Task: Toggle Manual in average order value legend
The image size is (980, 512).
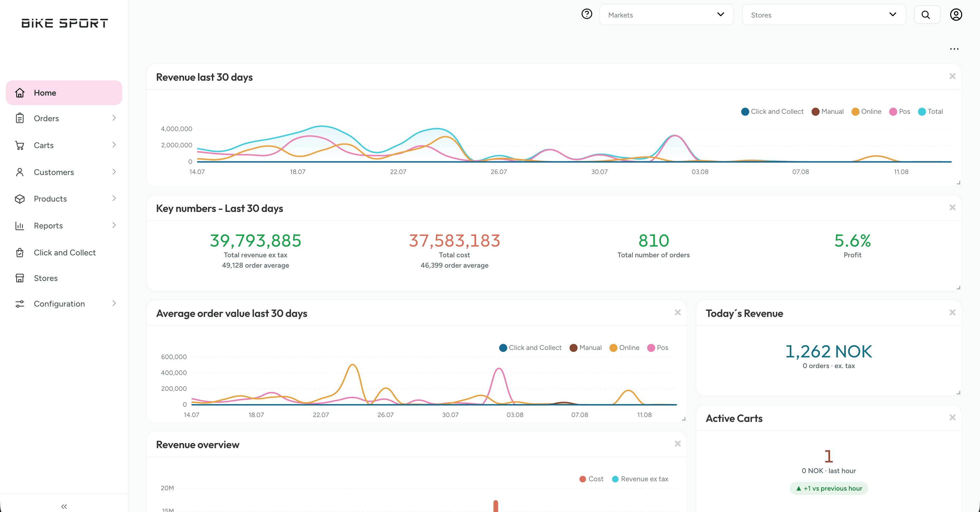Action: (586, 348)
